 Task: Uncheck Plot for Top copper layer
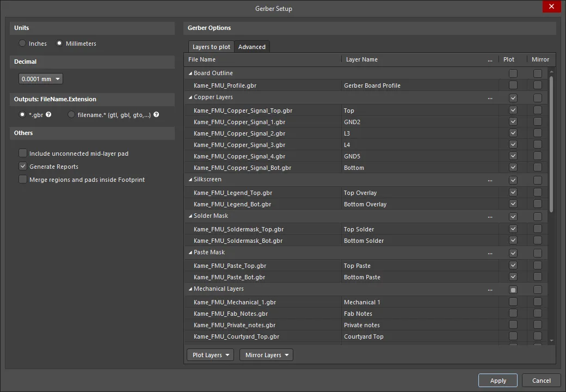point(513,110)
